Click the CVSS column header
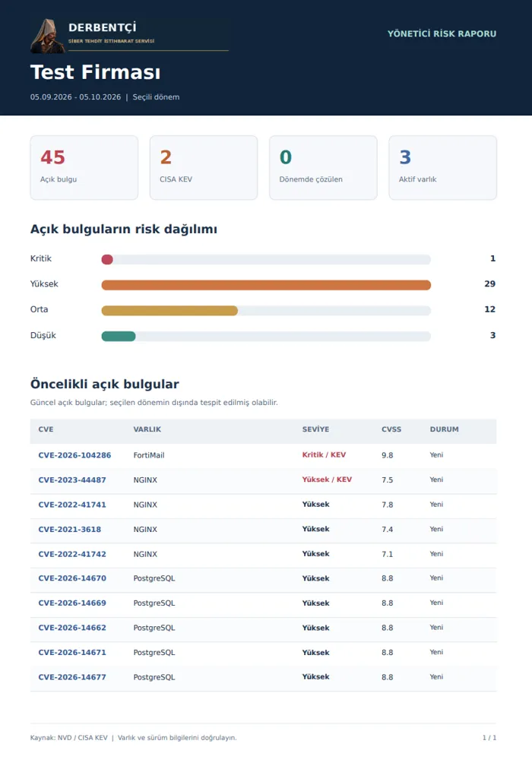Image resolution: width=532 pixels, height=766 pixels. 391,429
